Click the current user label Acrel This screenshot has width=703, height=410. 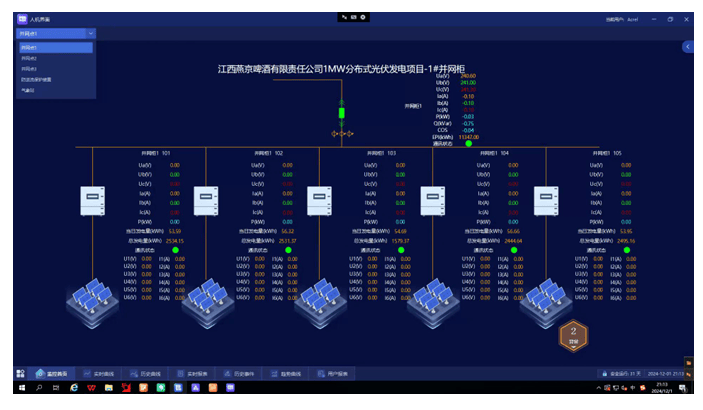coord(622,19)
